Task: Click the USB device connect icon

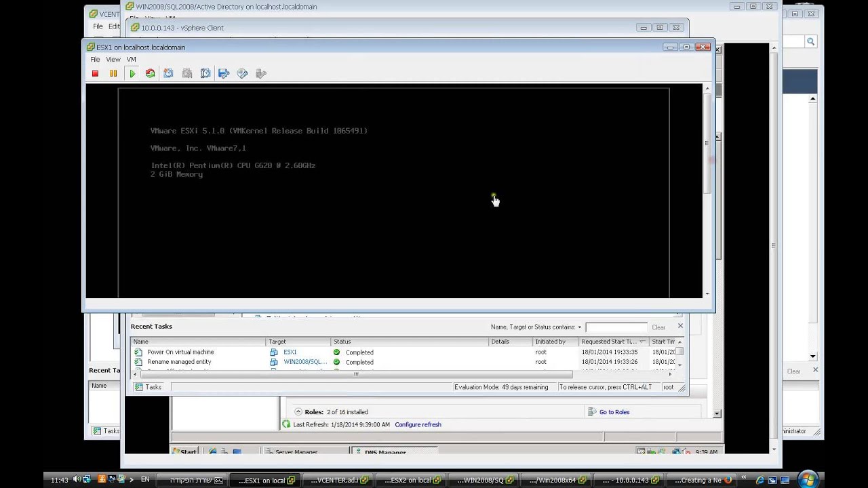Action: 260,73
